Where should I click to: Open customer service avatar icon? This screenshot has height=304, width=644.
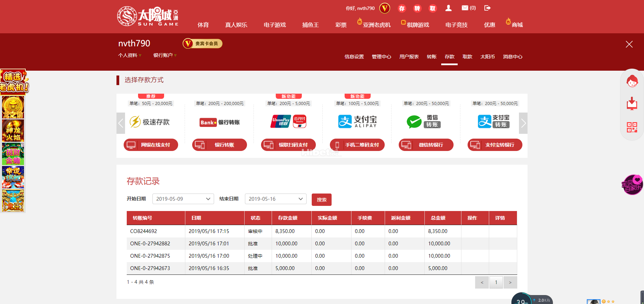[x=632, y=81]
